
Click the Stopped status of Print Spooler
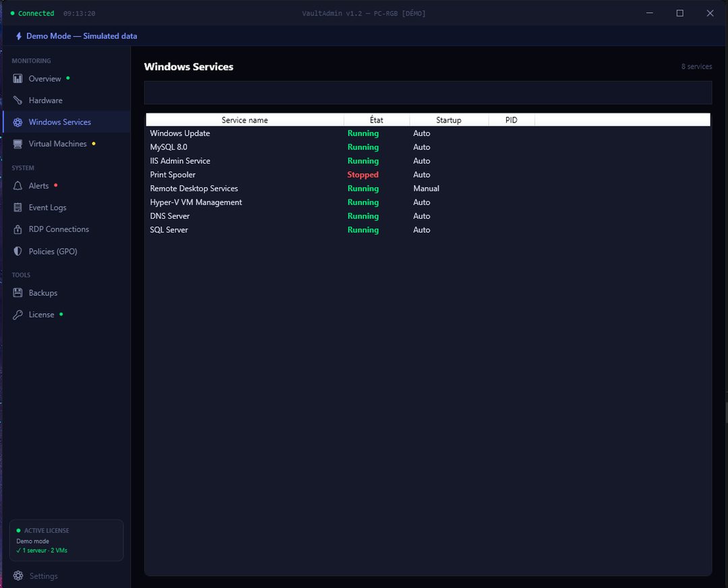[363, 174]
